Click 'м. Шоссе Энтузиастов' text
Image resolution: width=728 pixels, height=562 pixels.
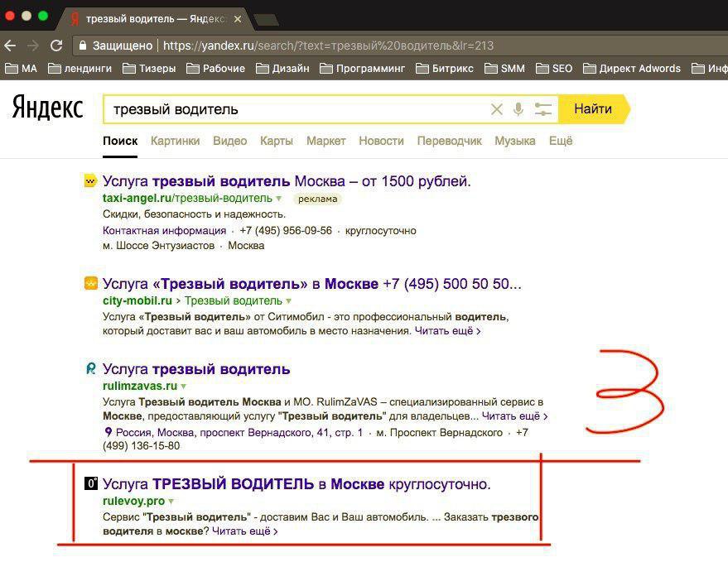pos(158,246)
